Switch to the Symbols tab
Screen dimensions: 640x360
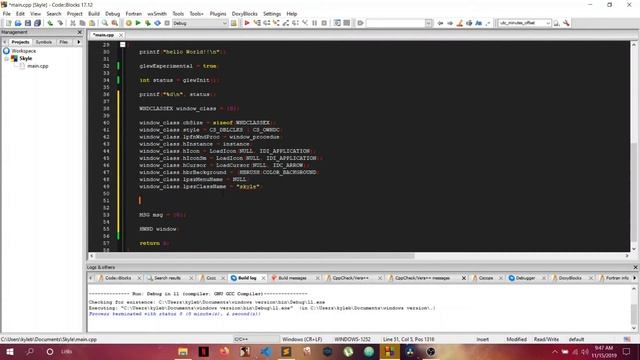click(44, 42)
